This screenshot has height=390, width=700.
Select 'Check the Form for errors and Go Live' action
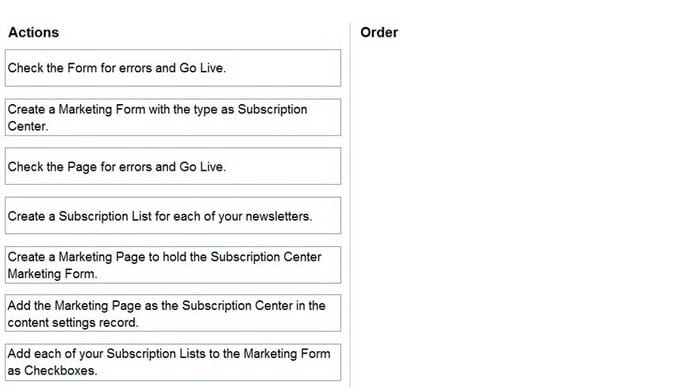(x=173, y=68)
